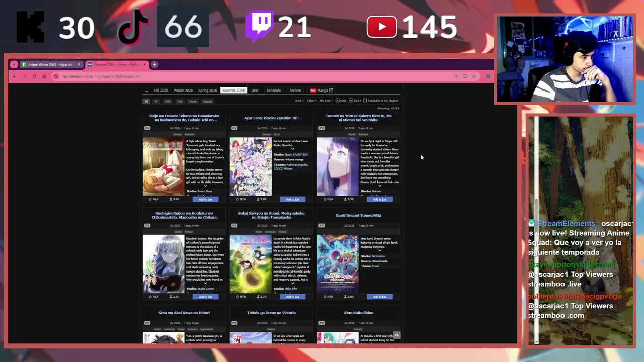This screenshot has height=362, width=644.
Task: Play PV for Buchigire Reijou
Action: 147,226
